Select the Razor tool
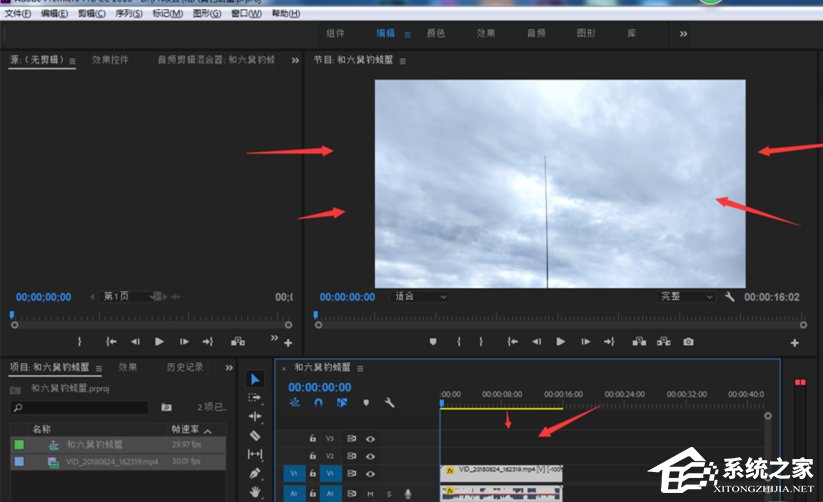The width and height of the screenshot is (823, 502). [255, 435]
